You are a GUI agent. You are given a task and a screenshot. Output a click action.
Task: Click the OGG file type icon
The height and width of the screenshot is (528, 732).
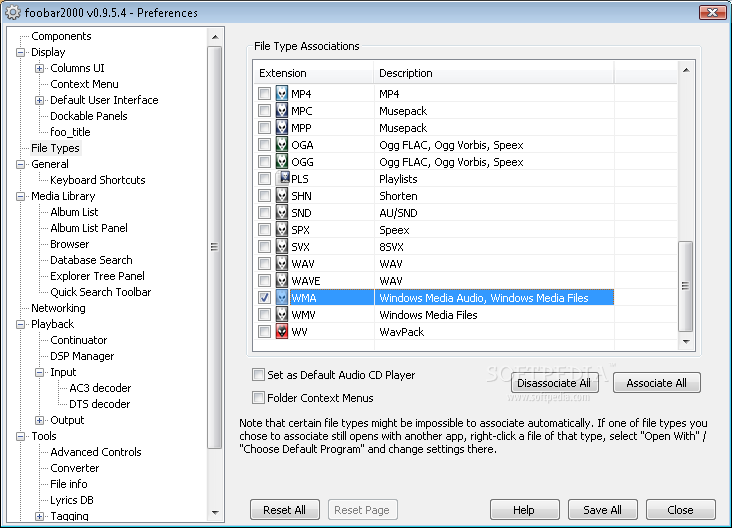(282, 162)
